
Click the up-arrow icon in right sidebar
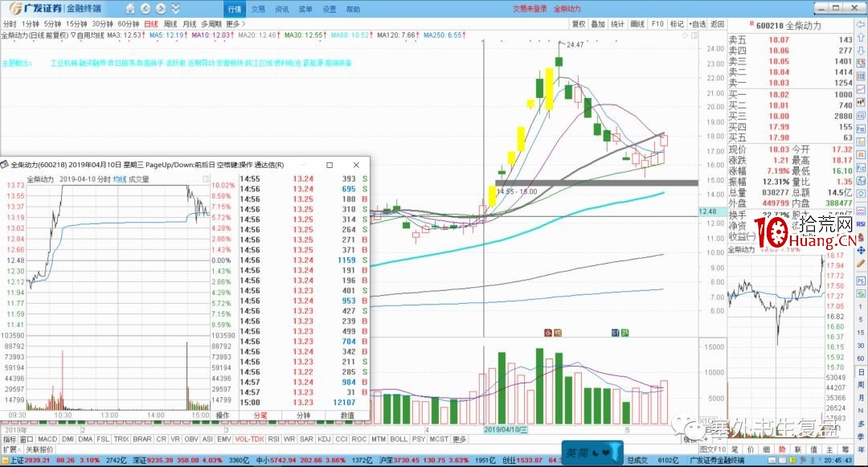point(861,38)
